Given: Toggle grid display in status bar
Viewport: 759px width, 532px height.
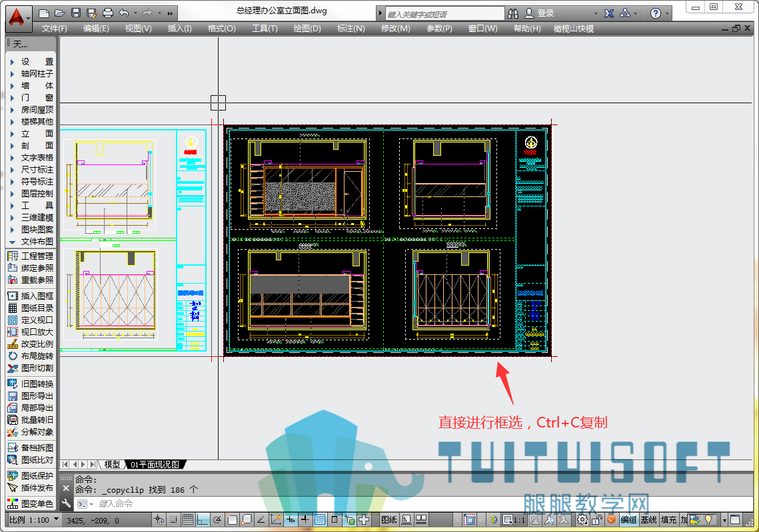Looking at the screenshot, I should 188,520.
